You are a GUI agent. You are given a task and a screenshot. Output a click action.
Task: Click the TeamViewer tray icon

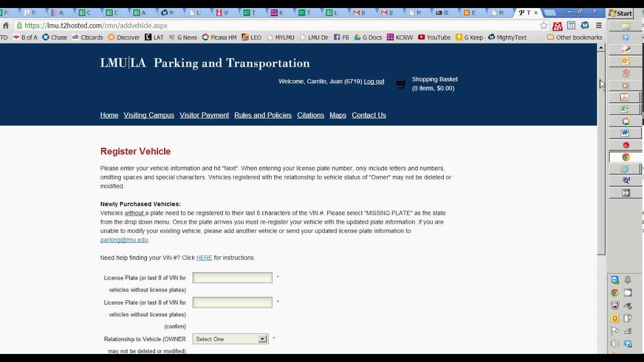point(615,280)
